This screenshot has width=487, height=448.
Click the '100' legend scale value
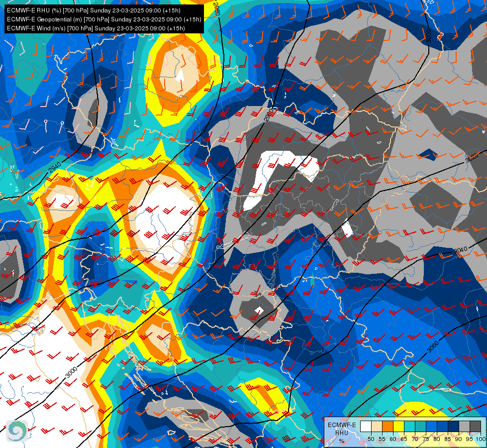[481, 439]
